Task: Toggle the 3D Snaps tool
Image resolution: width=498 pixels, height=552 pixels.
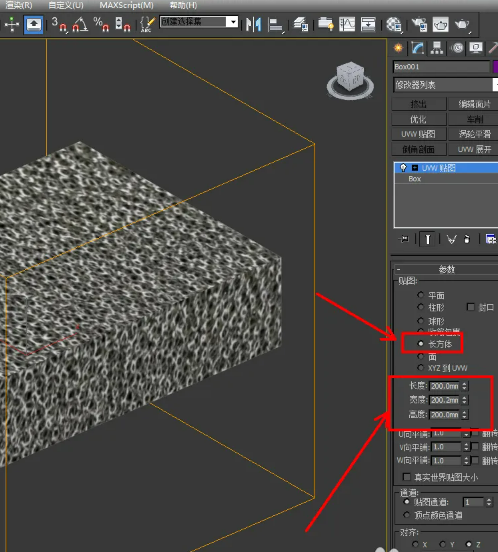Action: (59, 24)
